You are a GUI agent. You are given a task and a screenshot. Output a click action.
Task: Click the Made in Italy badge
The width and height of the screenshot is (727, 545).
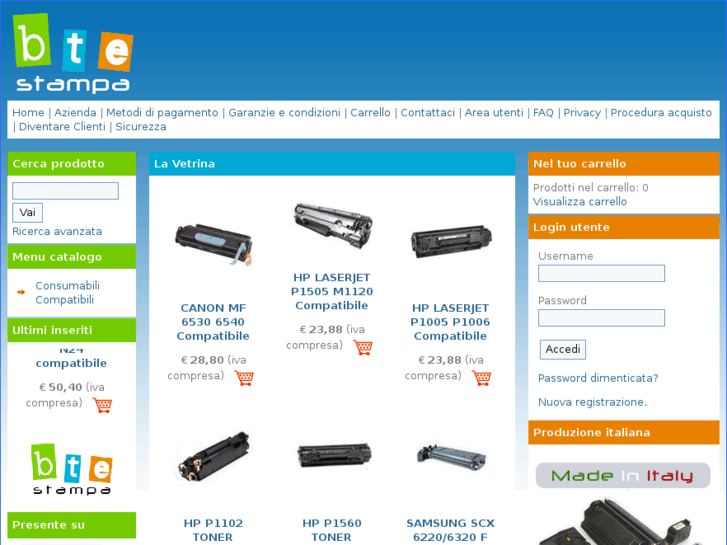tap(623, 475)
